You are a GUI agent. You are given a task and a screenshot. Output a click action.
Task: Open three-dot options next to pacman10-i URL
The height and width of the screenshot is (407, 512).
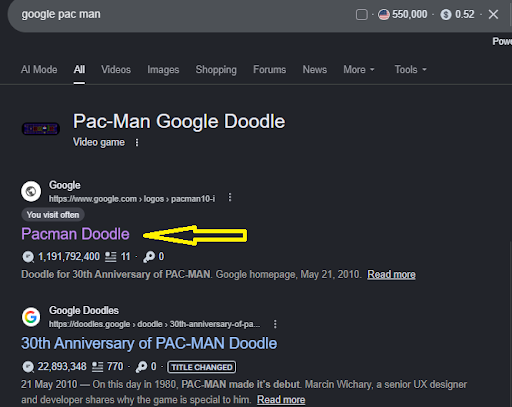[x=230, y=198]
